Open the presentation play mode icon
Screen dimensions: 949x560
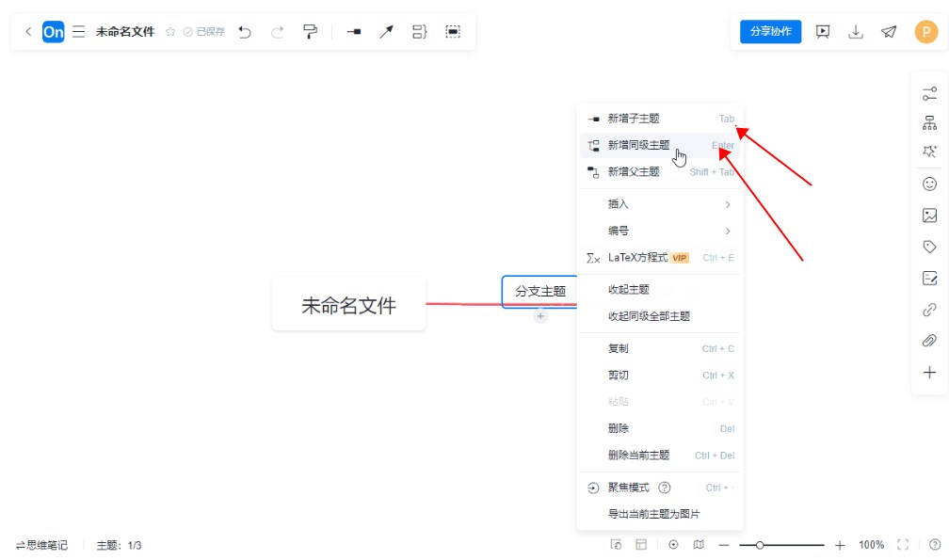pos(823,32)
